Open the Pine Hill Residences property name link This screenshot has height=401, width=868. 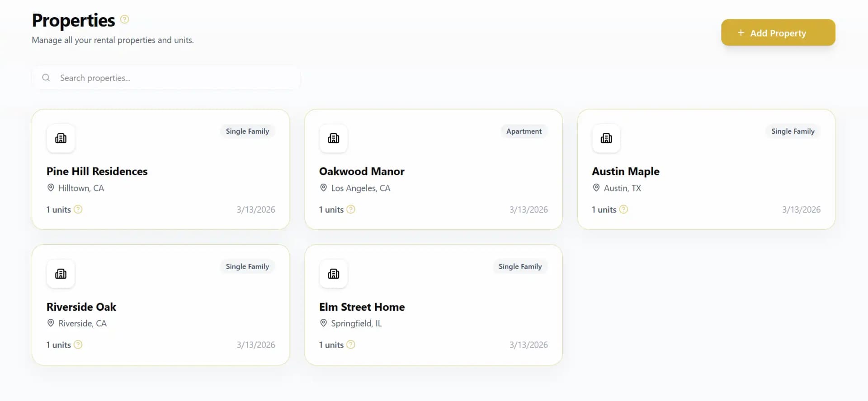tap(97, 171)
